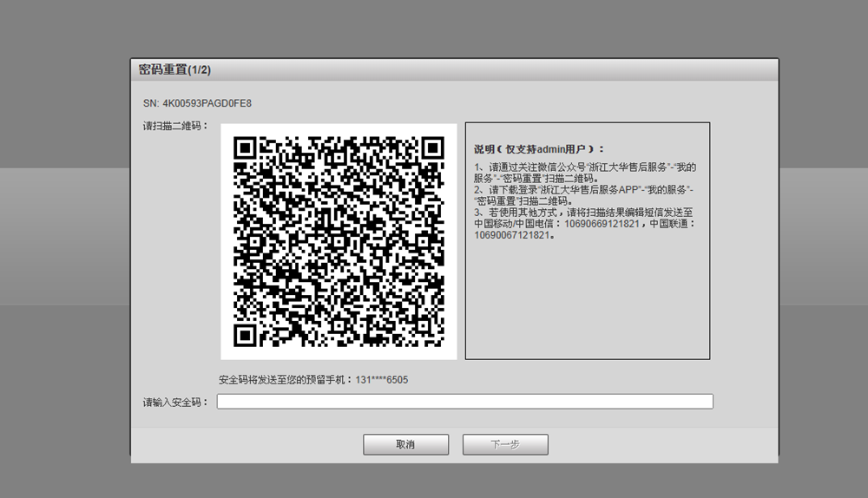Viewport: 868px width, 498px height.
Task: Click the 请扫描二维码 label
Action: (175, 126)
